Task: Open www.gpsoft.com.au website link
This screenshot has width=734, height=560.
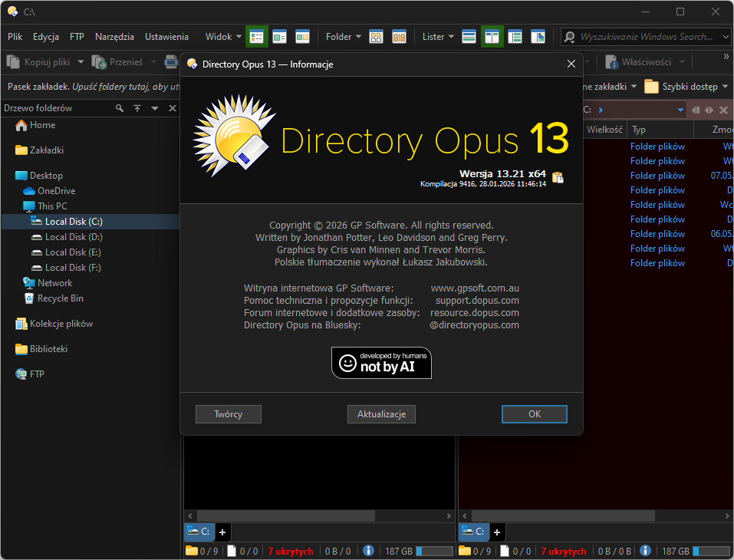Action: (x=475, y=288)
